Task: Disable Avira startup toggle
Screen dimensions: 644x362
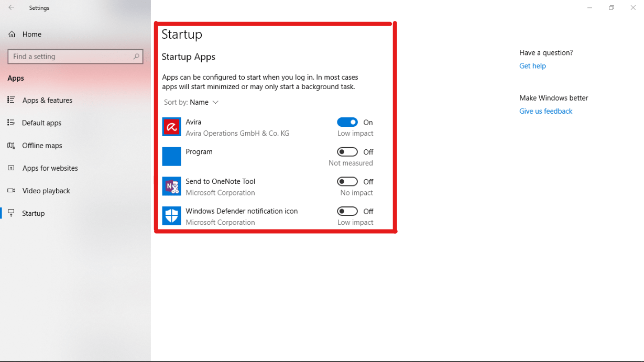Action: coord(347,122)
